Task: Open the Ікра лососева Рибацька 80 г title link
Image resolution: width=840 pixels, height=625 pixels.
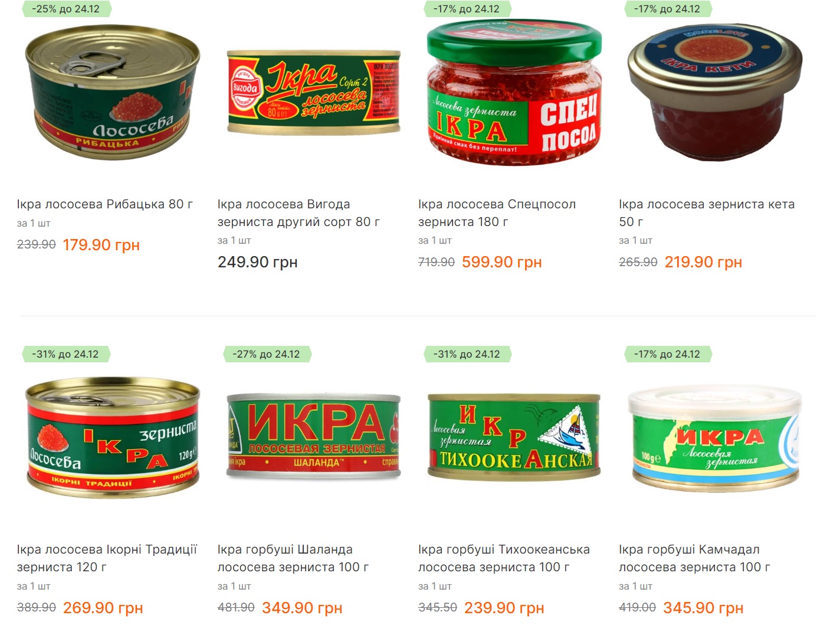Action: click(105, 204)
